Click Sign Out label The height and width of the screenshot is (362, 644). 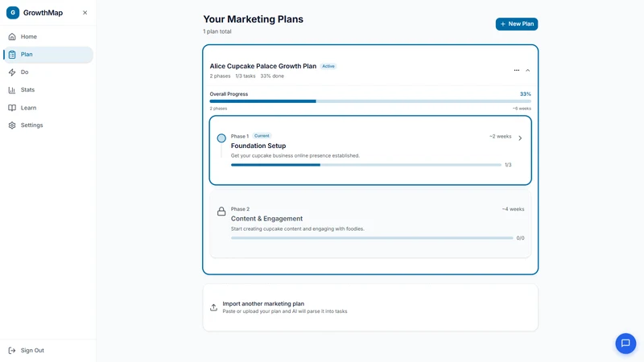coord(32,351)
